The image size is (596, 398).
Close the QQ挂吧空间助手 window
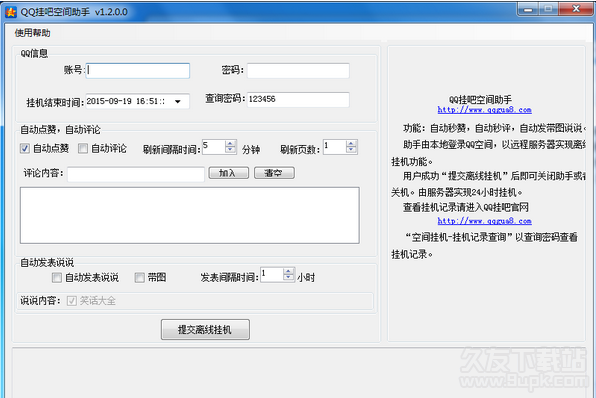576,9
